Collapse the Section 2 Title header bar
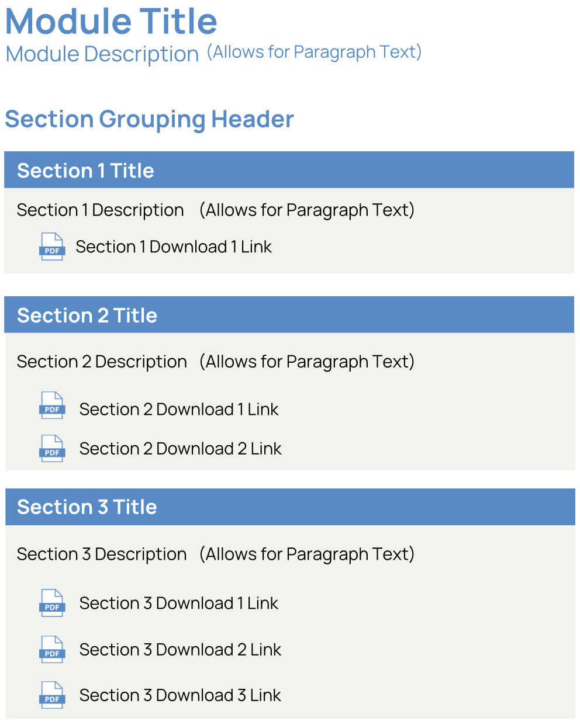 tap(289, 316)
